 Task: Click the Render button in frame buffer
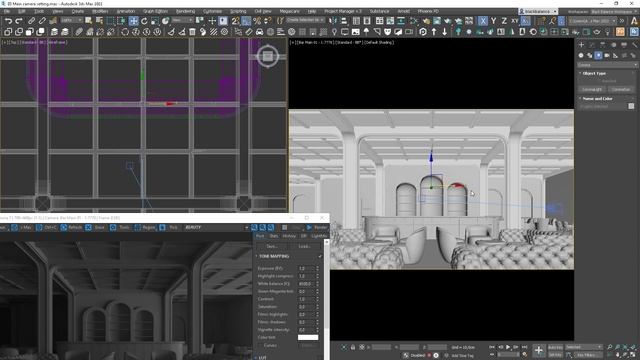point(317,227)
